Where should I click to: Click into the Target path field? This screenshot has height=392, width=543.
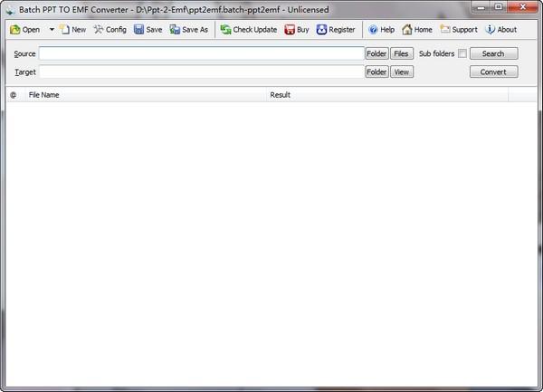[202, 72]
